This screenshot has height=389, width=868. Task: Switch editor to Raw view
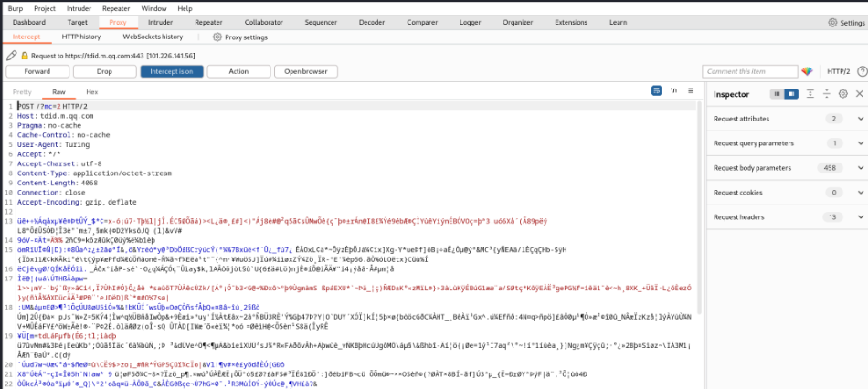point(58,92)
